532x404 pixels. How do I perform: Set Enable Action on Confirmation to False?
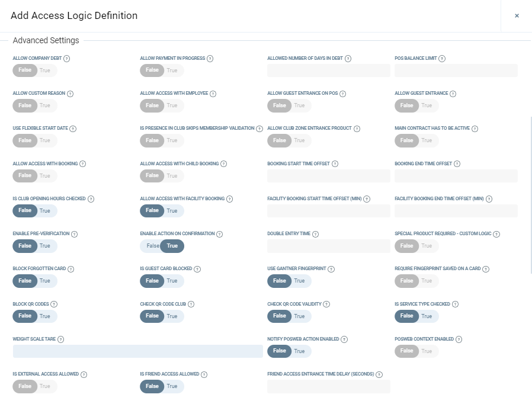[152, 246]
